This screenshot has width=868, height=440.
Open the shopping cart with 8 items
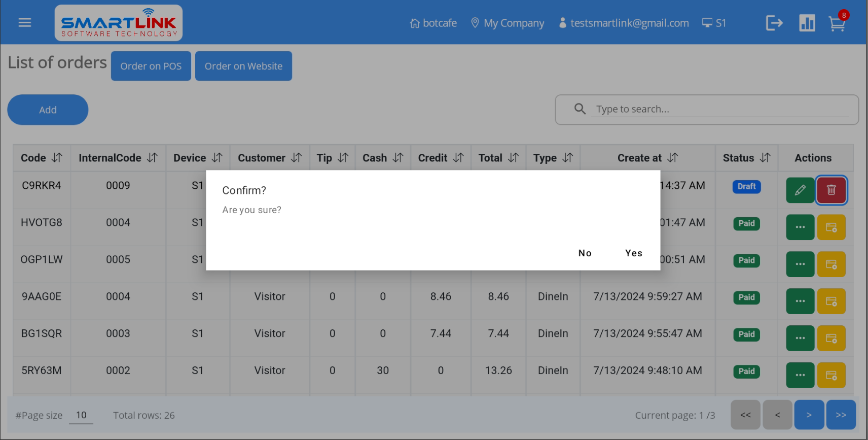coord(837,23)
